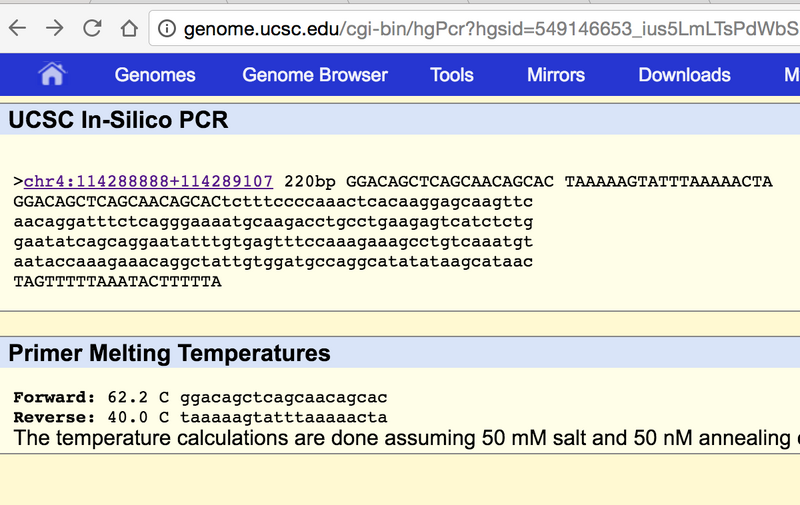Click the Primer Melting Temperatures heading
Screen dimensions: 800x505
(169, 353)
